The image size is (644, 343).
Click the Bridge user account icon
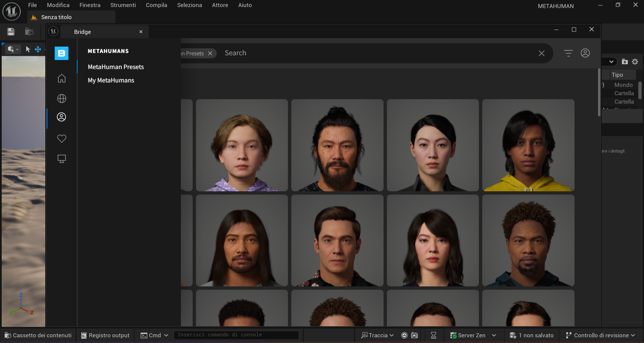pos(585,53)
